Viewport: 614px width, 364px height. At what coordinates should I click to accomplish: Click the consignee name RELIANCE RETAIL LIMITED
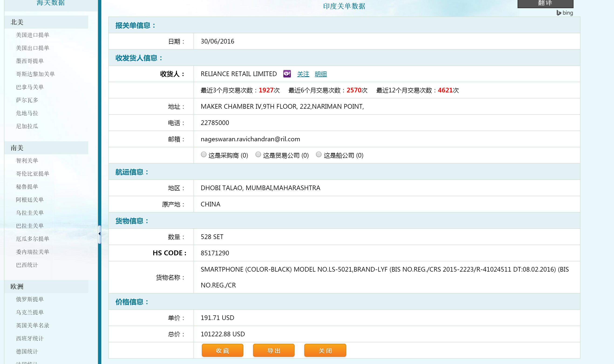tap(238, 74)
